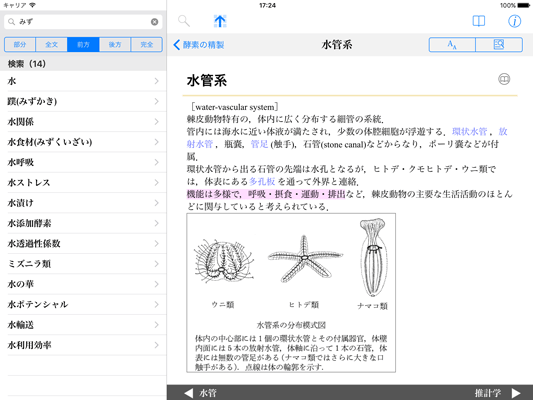This screenshot has height=400, width=533.
Task: Open the 水ポテンシャル result chevron
Action: point(156,304)
